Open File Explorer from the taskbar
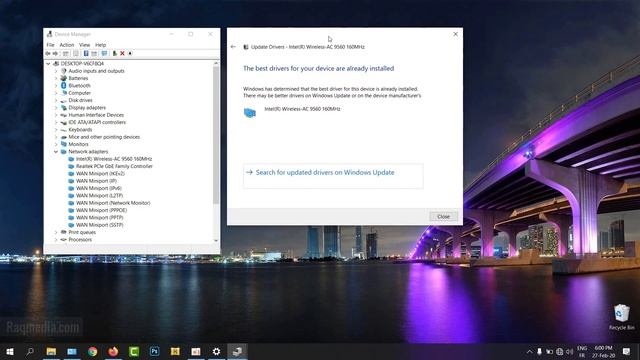Screen dimensions: 640x360 click(51, 351)
